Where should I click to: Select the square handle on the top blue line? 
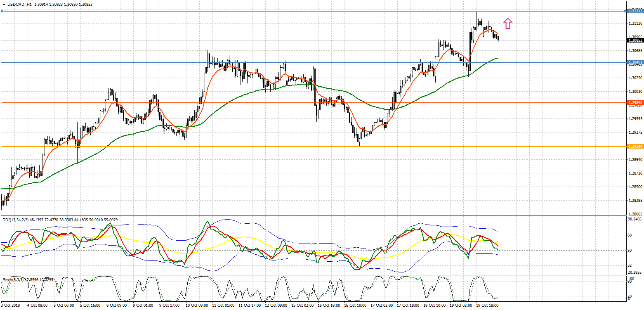click(2, 11)
